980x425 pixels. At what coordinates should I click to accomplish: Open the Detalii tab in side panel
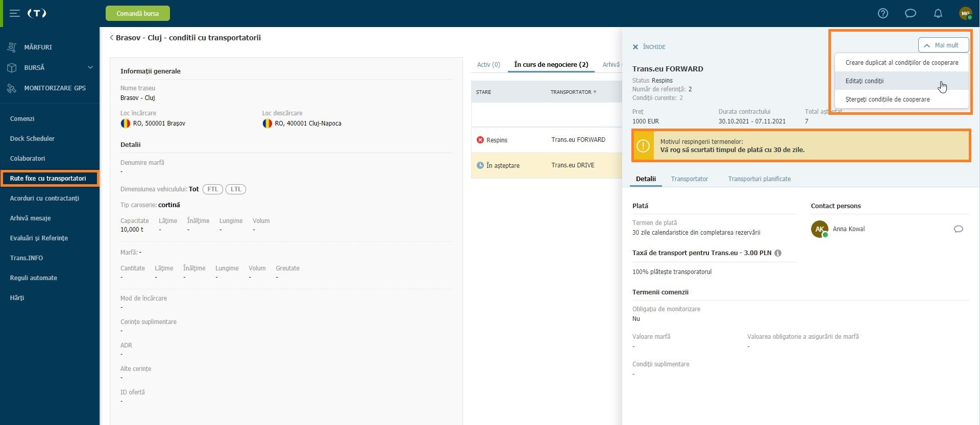646,179
